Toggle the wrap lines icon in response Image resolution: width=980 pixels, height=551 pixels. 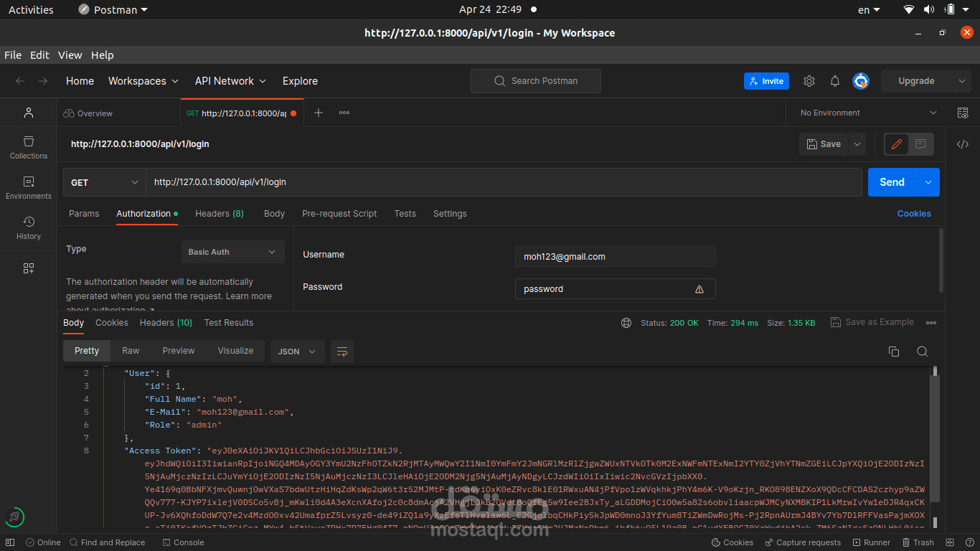point(342,352)
